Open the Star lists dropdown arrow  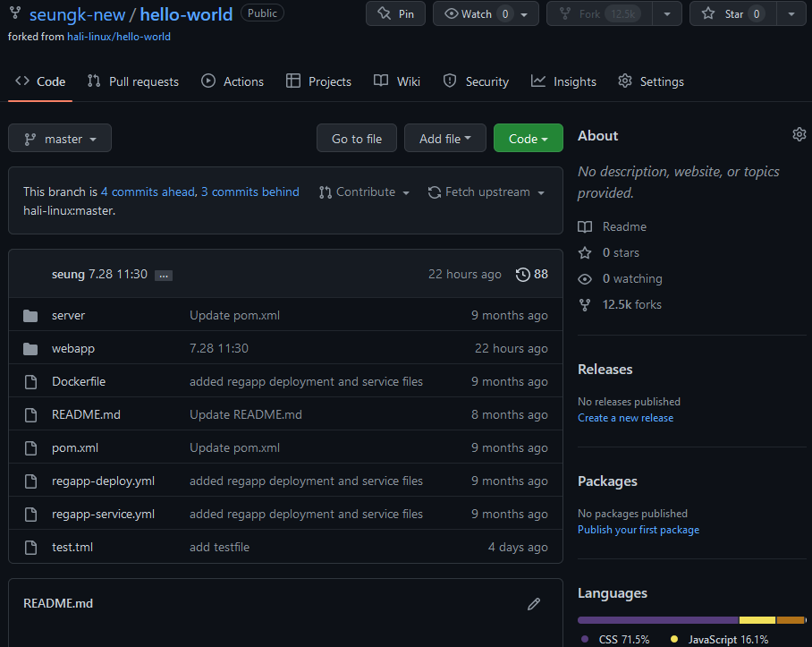[791, 14]
